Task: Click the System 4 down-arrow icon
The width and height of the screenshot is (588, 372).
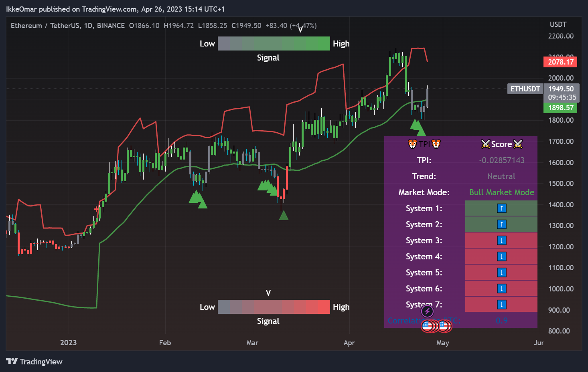Action: (501, 256)
